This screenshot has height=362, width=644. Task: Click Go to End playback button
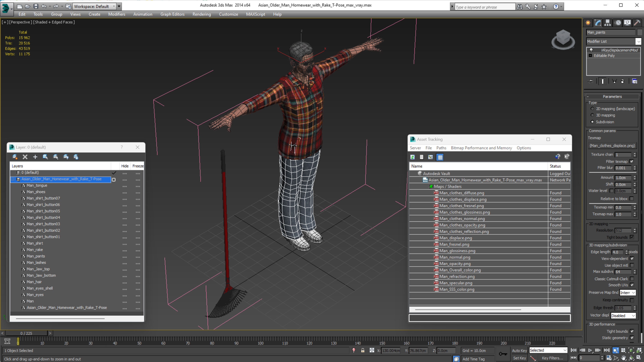(607, 350)
